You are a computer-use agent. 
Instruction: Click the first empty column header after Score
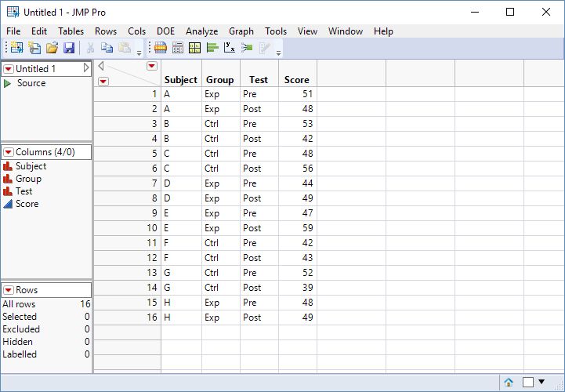click(351, 73)
